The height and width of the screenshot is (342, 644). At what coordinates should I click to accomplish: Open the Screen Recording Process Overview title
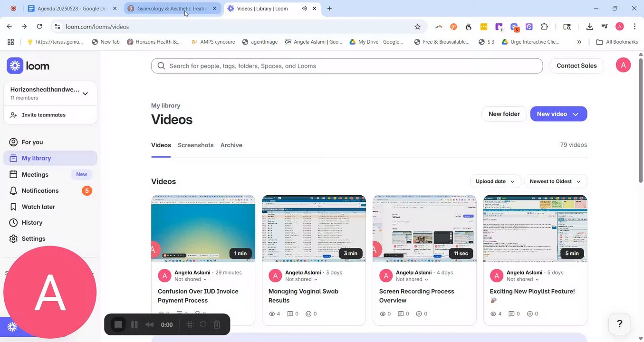click(x=417, y=296)
